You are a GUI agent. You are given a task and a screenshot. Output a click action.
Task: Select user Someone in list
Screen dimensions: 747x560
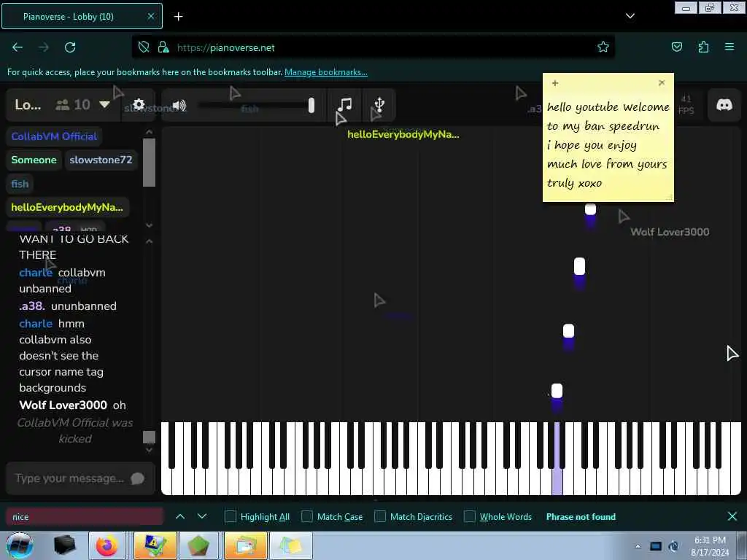pos(34,160)
